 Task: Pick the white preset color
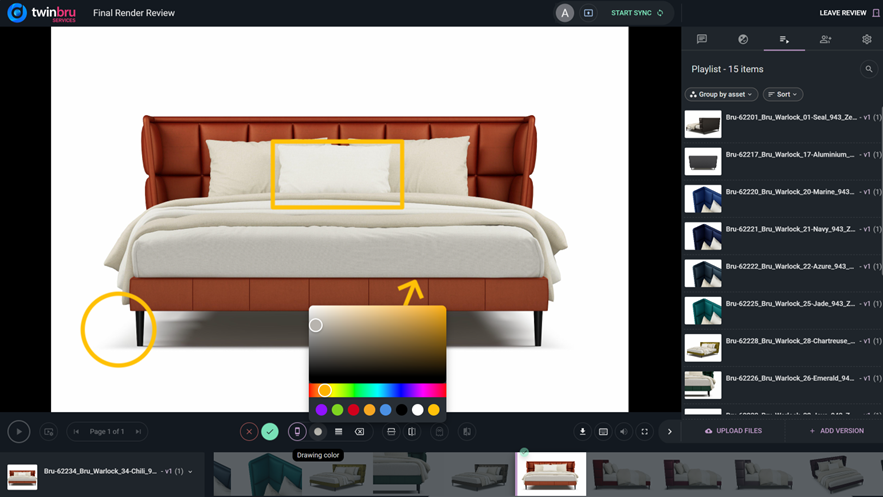click(x=417, y=410)
